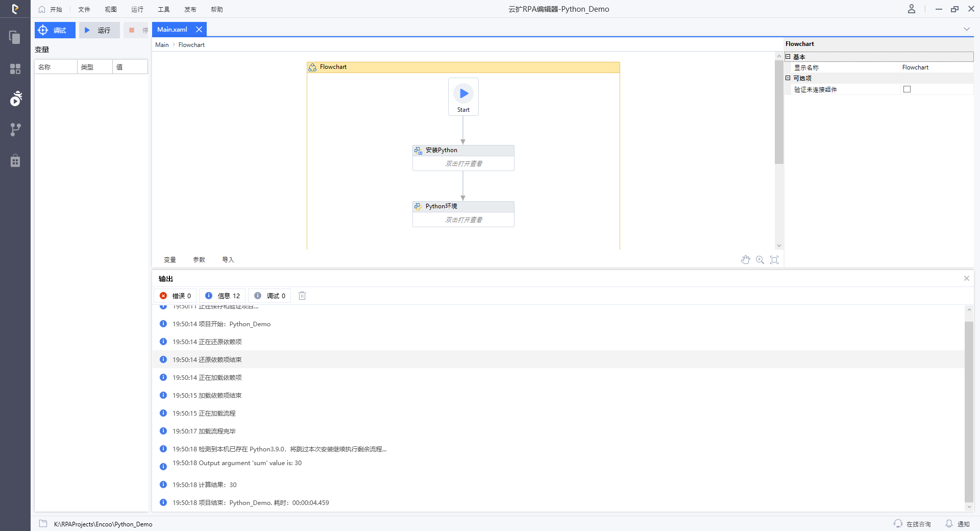Open the user account icon
The height and width of the screenshot is (531, 980).
[x=911, y=9]
